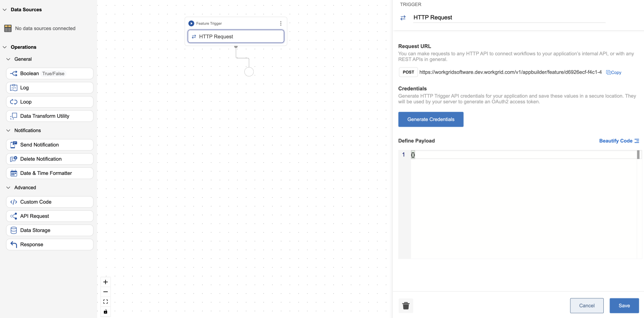
Task: Collapse the Notifications group
Action: [8, 131]
